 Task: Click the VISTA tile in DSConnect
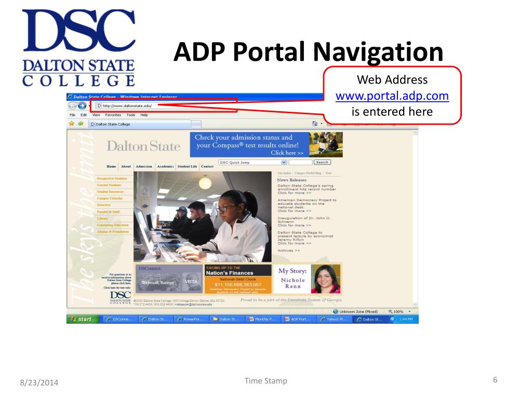[x=191, y=282]
